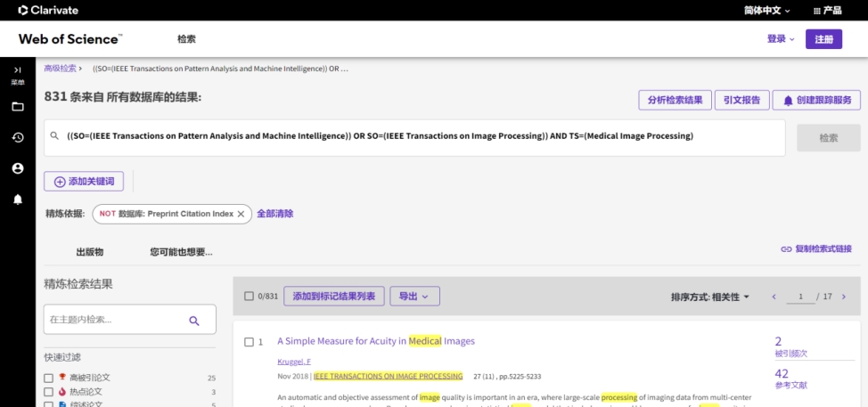
Task: Open the 引文报告 citation report
Action: click(741, 100)
